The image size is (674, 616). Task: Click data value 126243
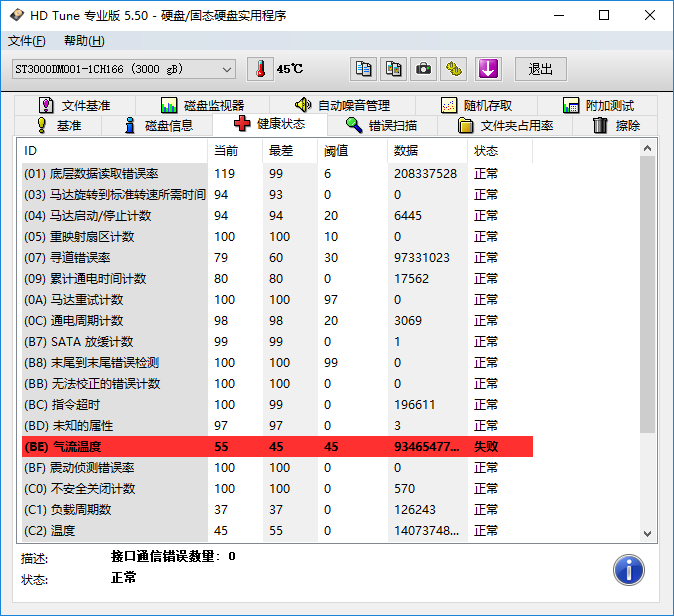coord(415,510)
